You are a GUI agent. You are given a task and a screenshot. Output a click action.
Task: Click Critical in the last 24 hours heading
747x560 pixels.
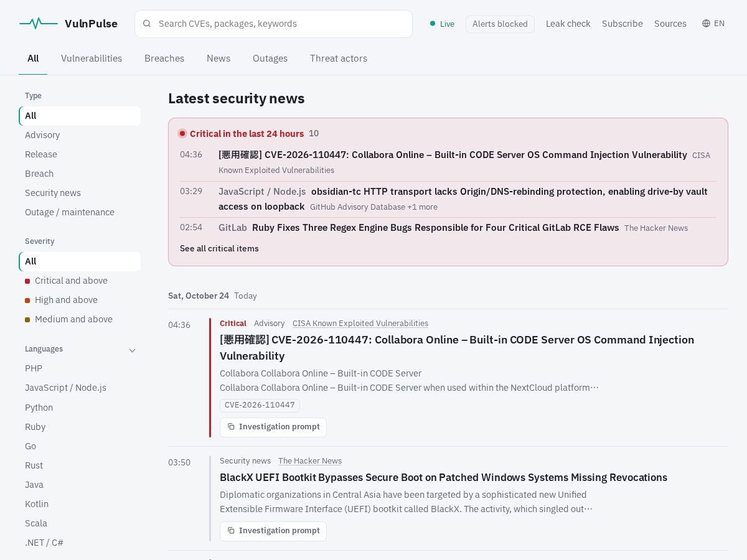point(247,134)
